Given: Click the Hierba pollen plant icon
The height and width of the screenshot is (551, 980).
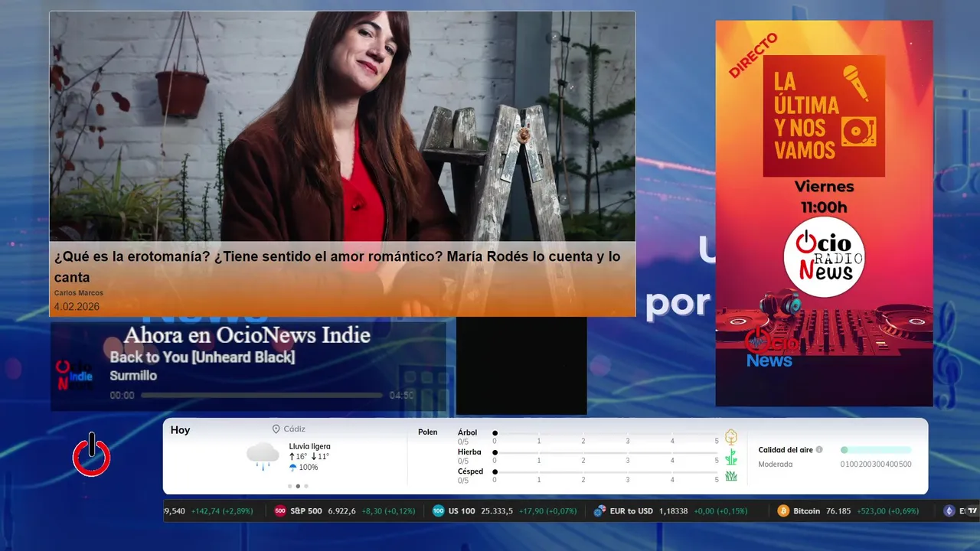Looking at the screenshot, I should coord(731,457).
